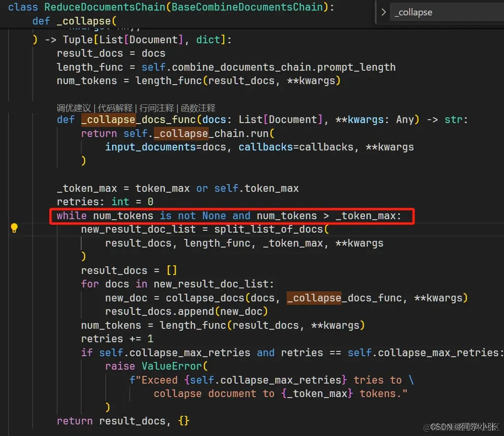Click num_tokens = length_func(result_docs, **kwargs) after the loop body

(x=223, y=325)
